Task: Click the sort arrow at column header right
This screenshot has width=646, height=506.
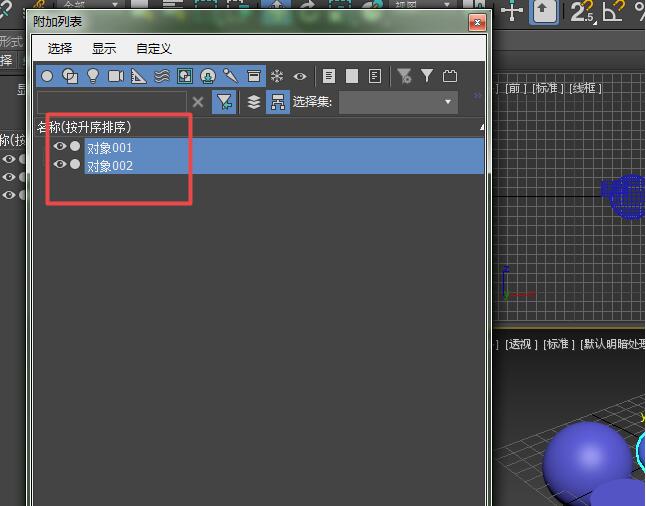Action: (482, 127)
